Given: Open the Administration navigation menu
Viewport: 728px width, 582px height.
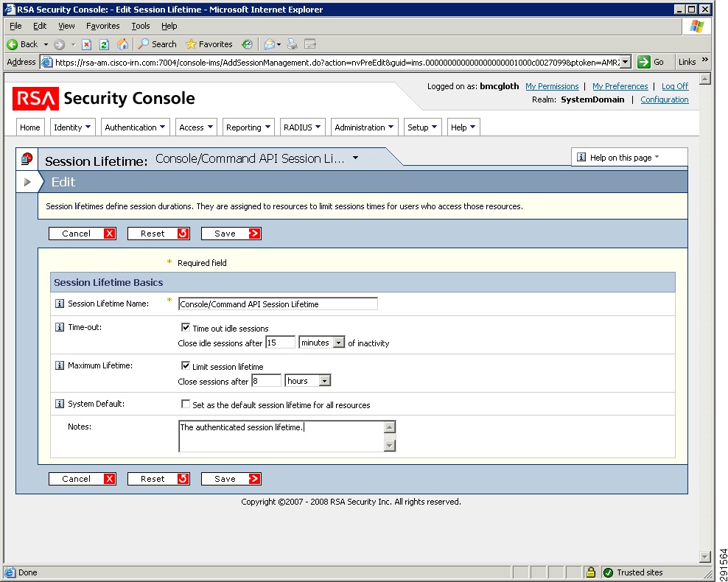Looking at the screenshot, I should pyautogui.click(x=365, y=127).
